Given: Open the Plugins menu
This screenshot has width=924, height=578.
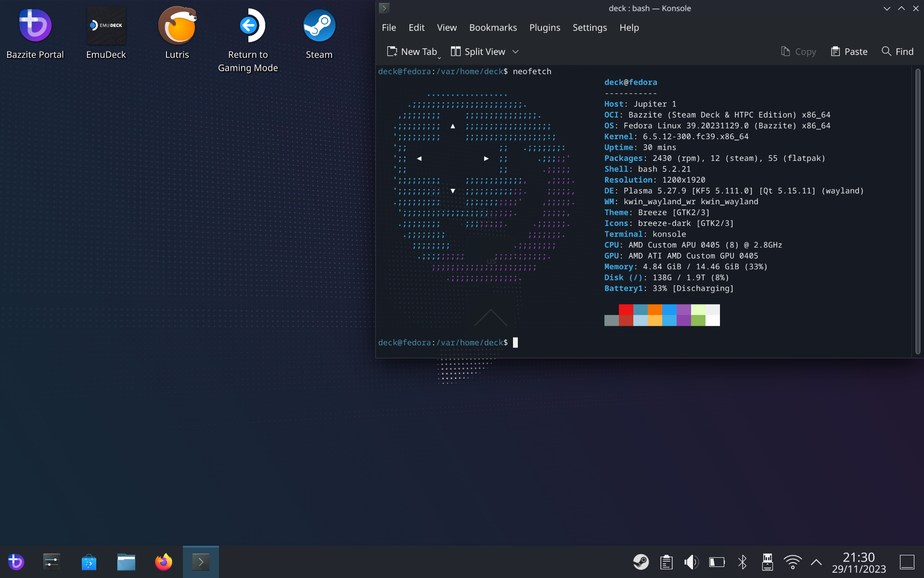Looking at the screenshot, I should (x=544, y=27).
